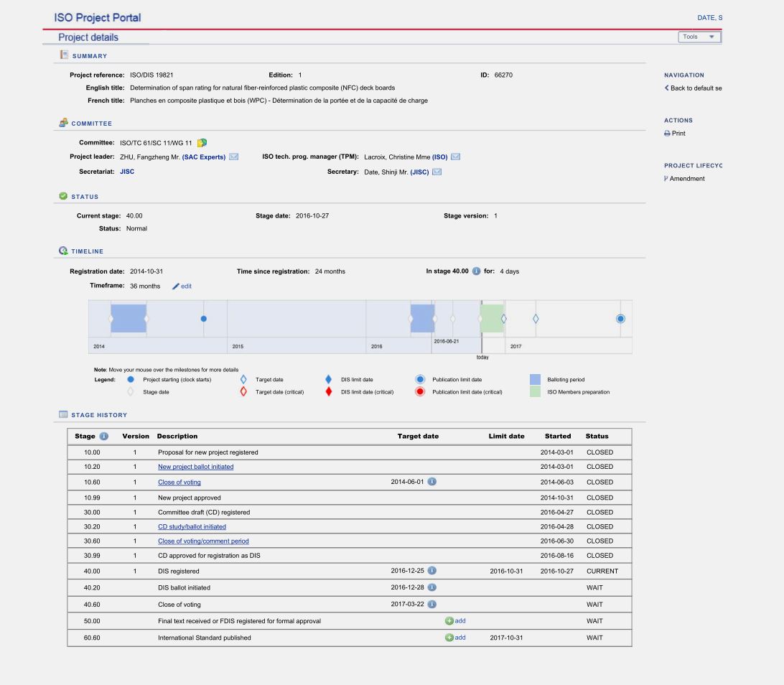
Task: Click the envelope icon beside secretary Date, Shinji
Action: [437, 172]
